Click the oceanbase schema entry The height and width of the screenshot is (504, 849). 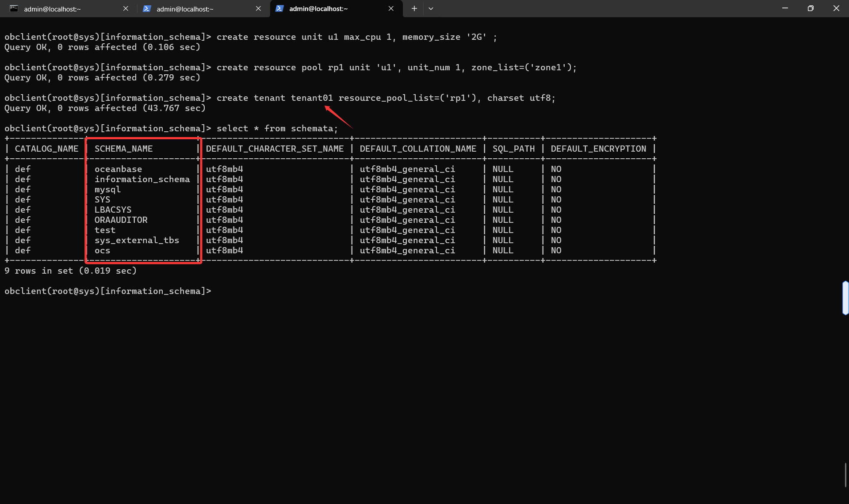coord(118,169)
